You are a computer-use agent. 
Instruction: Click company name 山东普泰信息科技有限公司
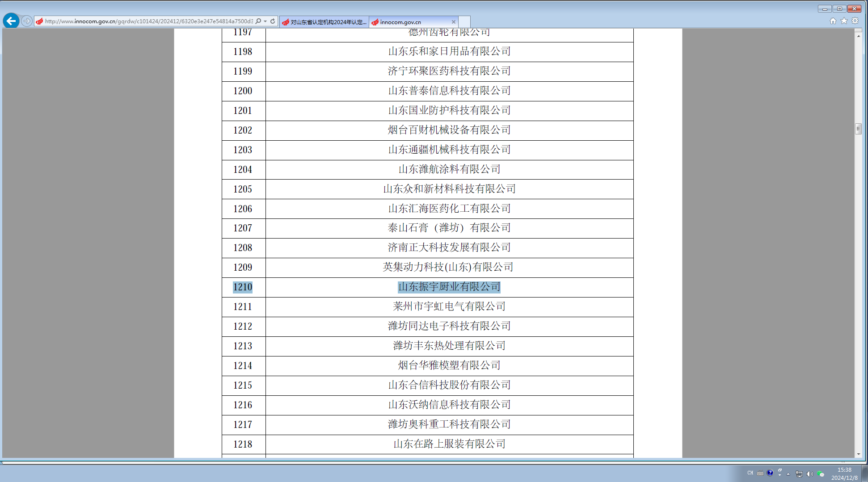point(449,91)
